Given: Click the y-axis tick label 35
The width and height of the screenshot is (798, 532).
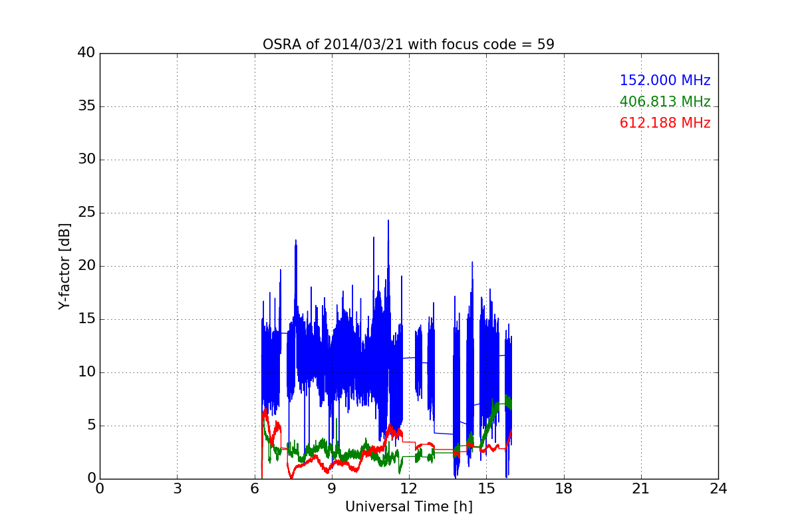Looking at the screenshot, I should coord(86,106).
